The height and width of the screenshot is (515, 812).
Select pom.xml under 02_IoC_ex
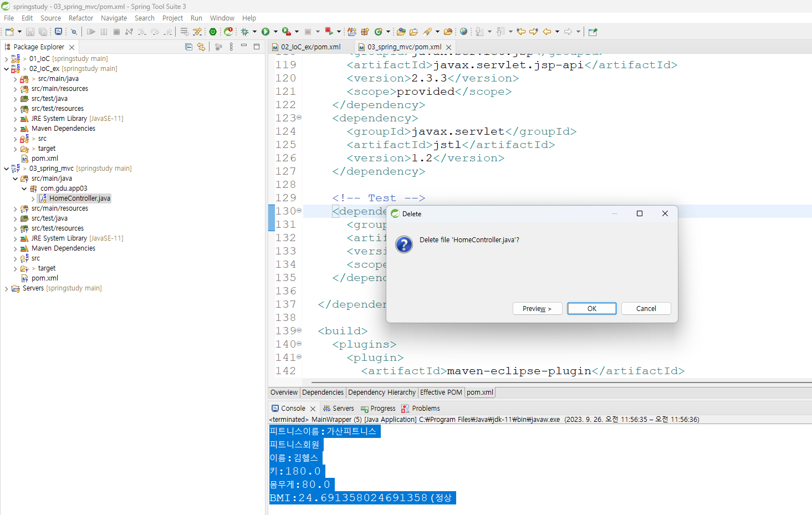tap(44, 159)
